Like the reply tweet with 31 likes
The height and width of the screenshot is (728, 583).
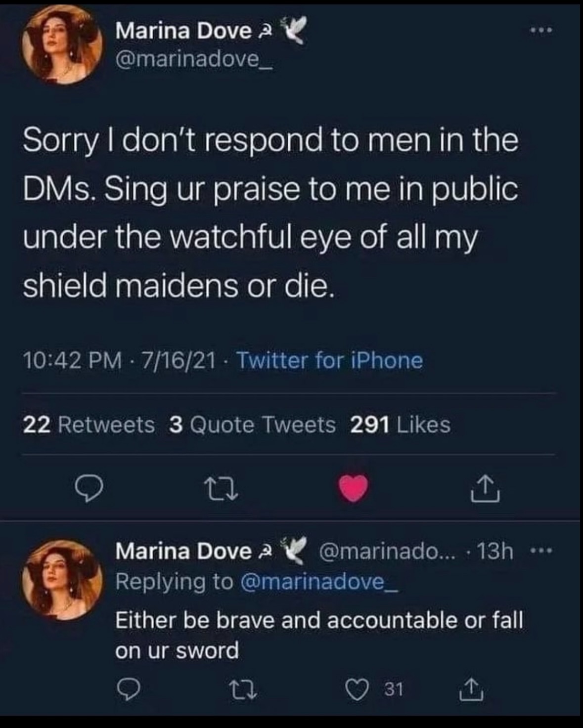click(357, 690)
